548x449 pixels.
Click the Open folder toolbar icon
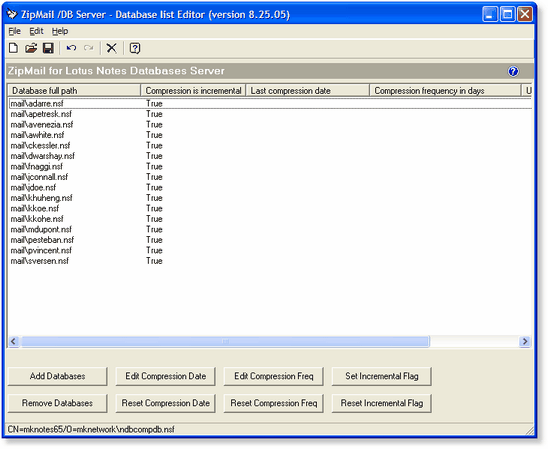(31, 48)
